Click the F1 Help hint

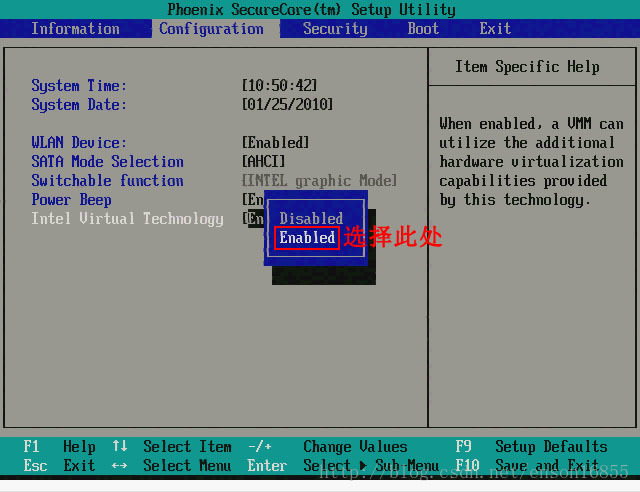point(60,446)
